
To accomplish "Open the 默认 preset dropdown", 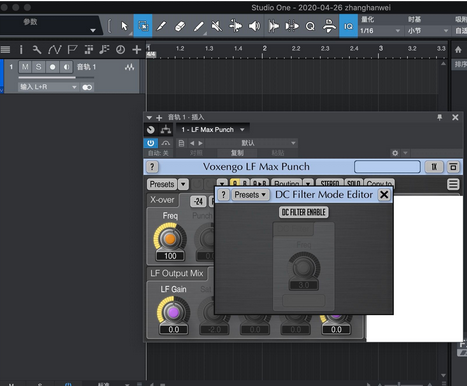I will click(x=251, y=143).
